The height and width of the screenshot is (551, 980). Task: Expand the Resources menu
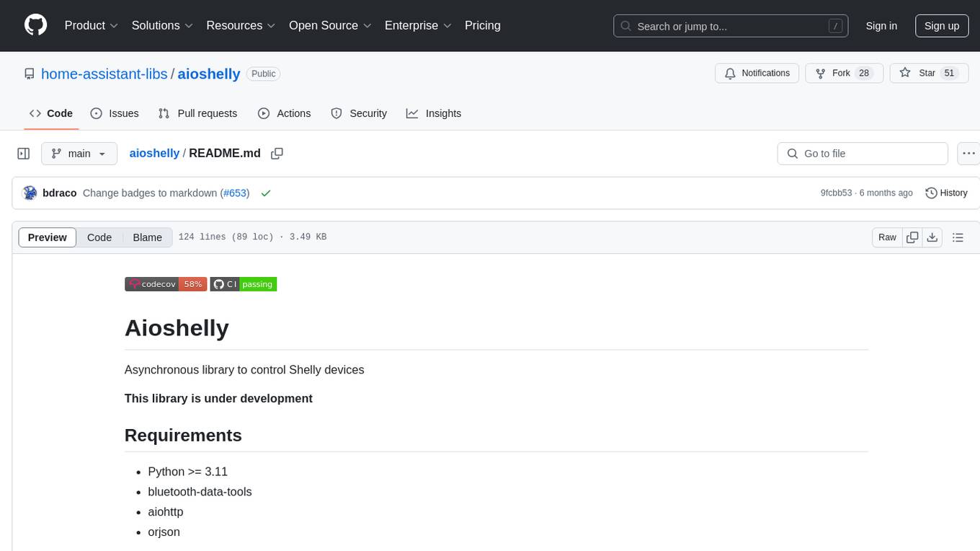241,25
